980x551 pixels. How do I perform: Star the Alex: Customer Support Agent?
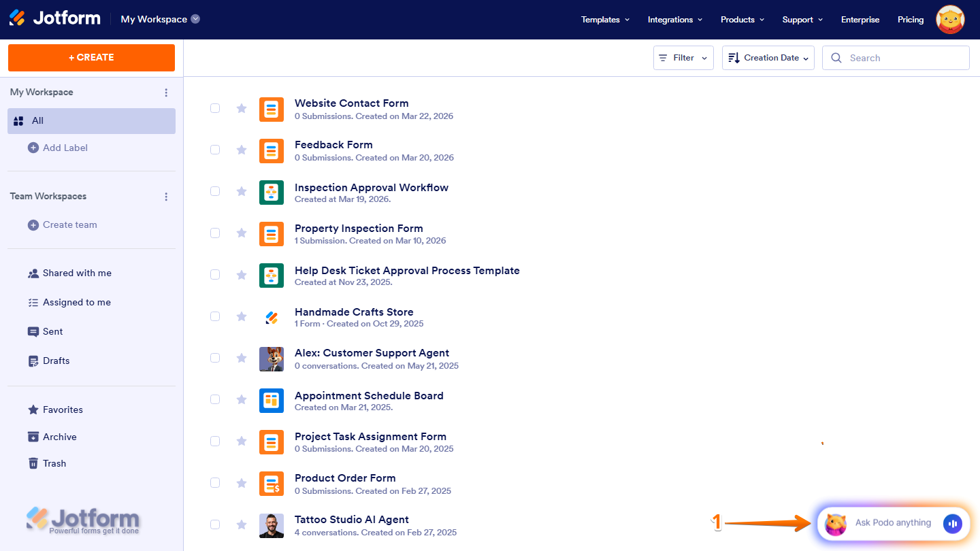click(x=241, y=358)
